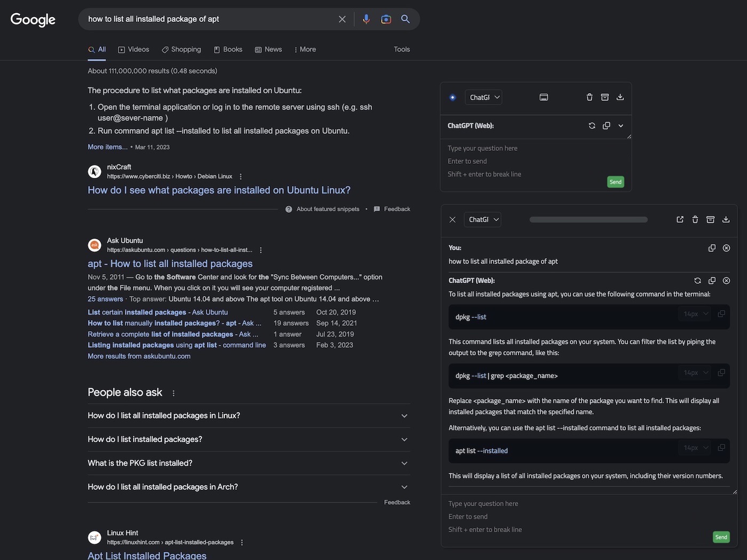Screen dimensions: 747x560
Task: Click the progress bar in the lower chat panel
Action: (x=589, y=219)
